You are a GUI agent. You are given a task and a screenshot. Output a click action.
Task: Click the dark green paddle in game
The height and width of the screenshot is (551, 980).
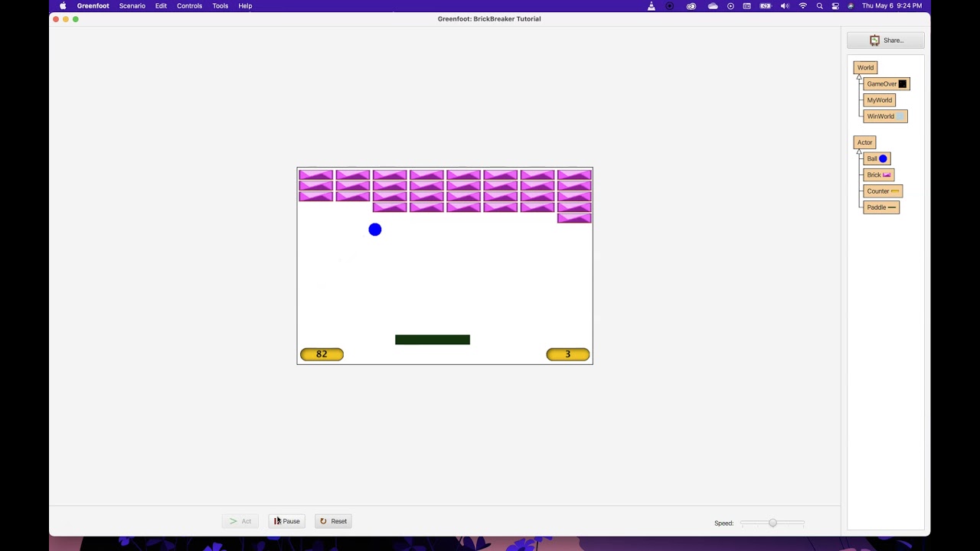pyautogui.click(x=433, y=340)
